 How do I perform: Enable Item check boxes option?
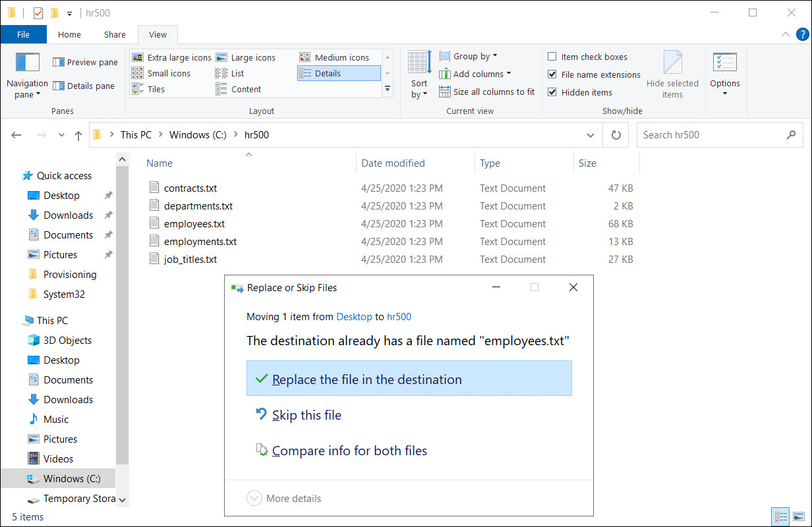coord(552,57)
